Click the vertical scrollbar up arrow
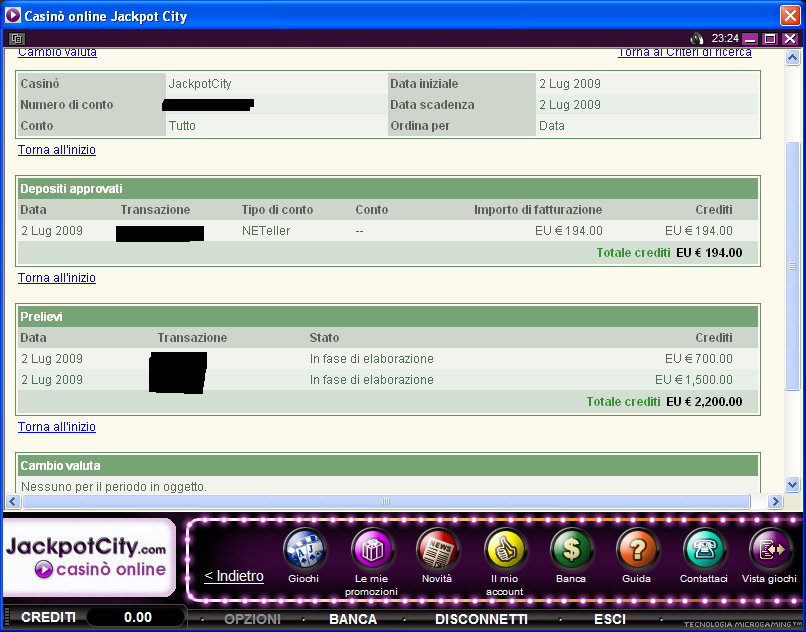The image size is (806, 632). (792, 58)
